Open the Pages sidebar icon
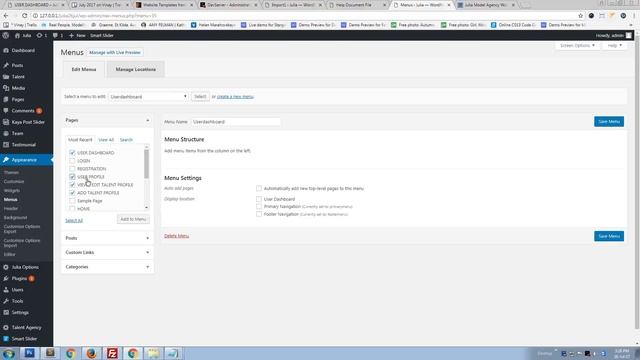 pos(6,100)
